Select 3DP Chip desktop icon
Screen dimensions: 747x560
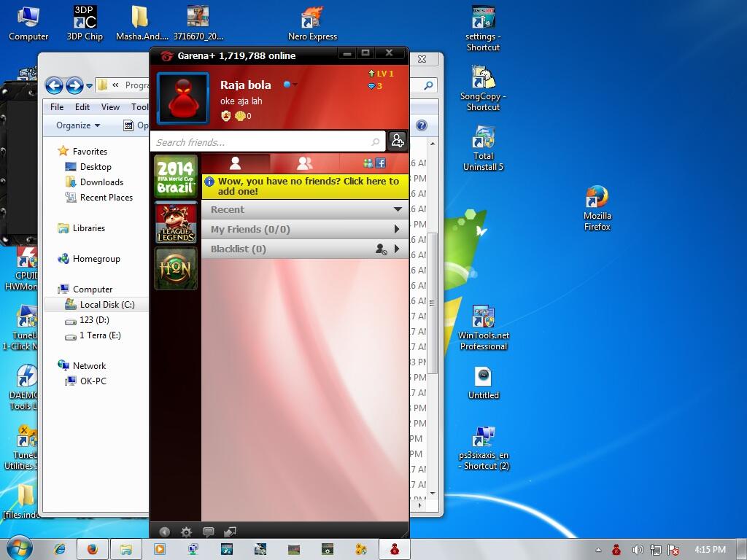pyautogui.click(x=85, y=23)
